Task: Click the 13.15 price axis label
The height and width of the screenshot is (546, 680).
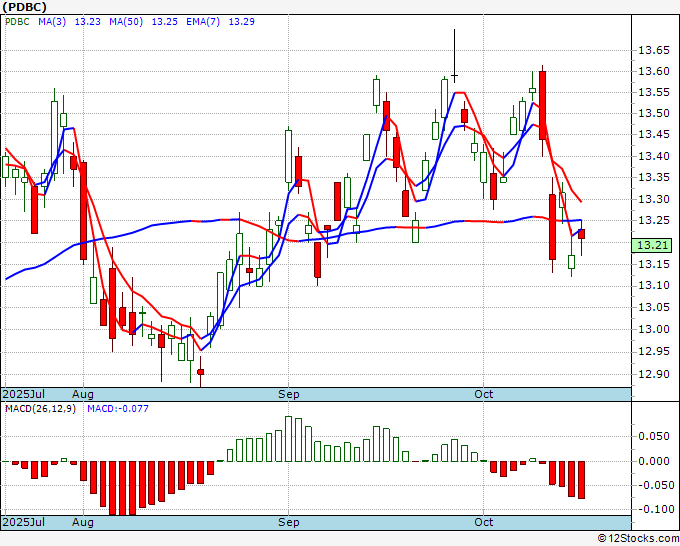Action: tap(654, 264)
